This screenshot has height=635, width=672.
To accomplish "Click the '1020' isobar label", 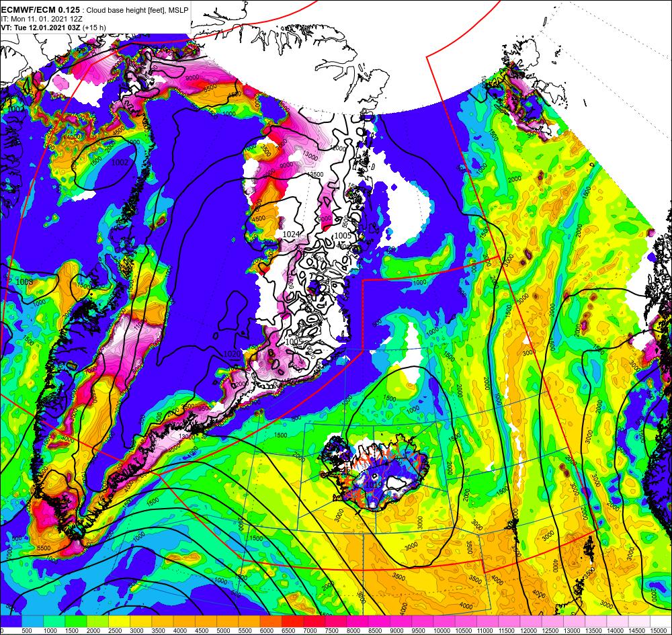I will point(232,354).
